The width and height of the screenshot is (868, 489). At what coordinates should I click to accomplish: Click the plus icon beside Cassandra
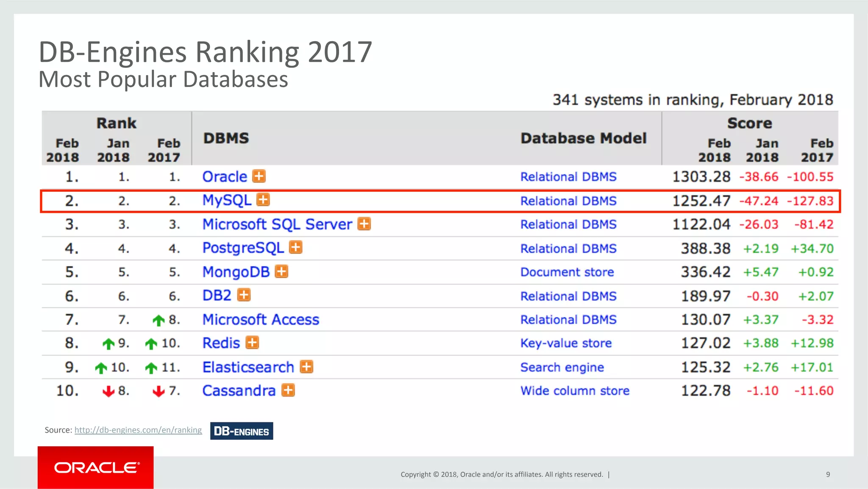288,390
